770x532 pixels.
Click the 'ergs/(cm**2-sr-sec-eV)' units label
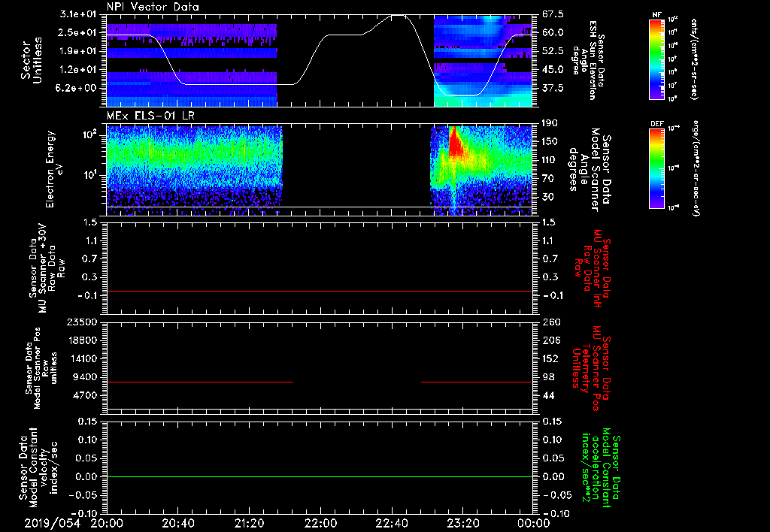(696, 168)
